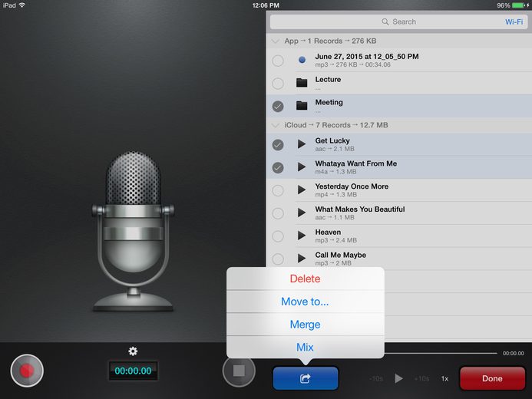The image size is (532, 399).
Task: Click the playback progress slider track
Action: click(x=441, y=353)
